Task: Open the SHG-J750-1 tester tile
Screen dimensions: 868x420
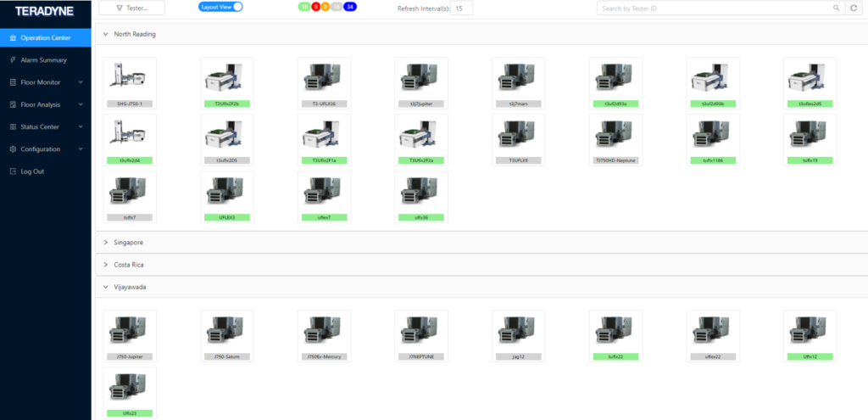Action: click(x=130, y=83)
